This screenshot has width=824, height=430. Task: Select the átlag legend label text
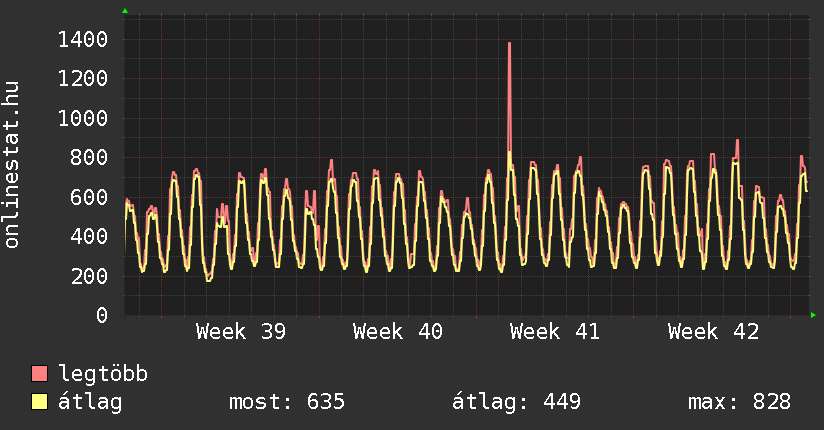(x=90, y=402)
